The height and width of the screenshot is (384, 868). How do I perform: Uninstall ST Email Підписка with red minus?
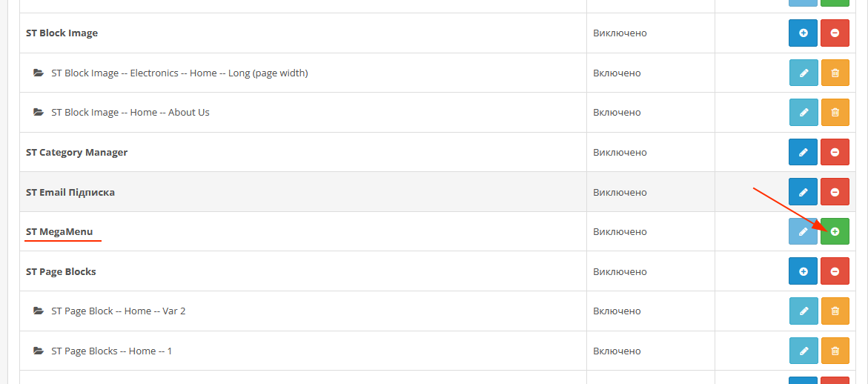[835, 192]
